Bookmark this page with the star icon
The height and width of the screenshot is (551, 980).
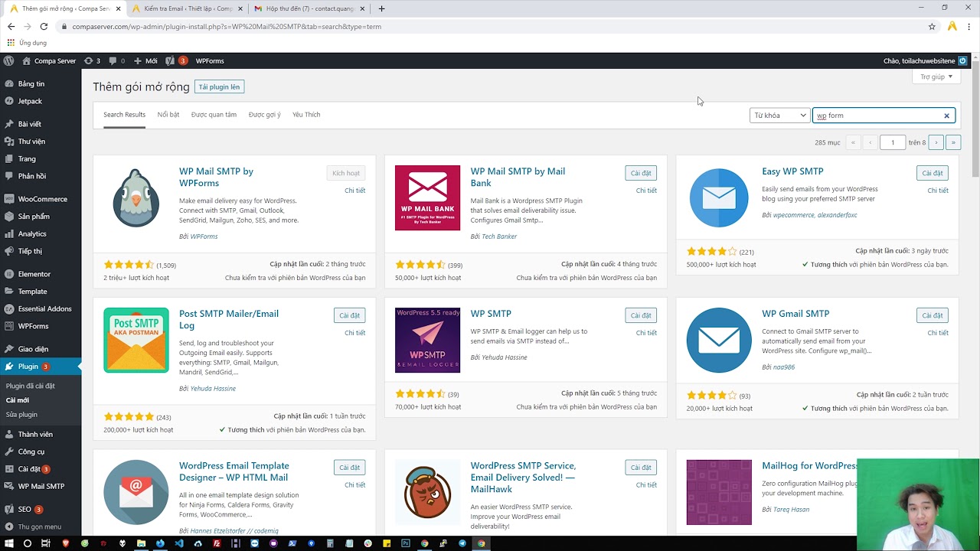tap(932, 26)
